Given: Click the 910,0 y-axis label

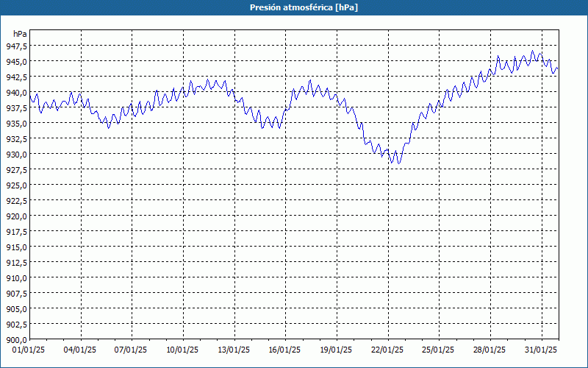Looking at the screenshot, I should pyautogui.click(x=17, y=278).
